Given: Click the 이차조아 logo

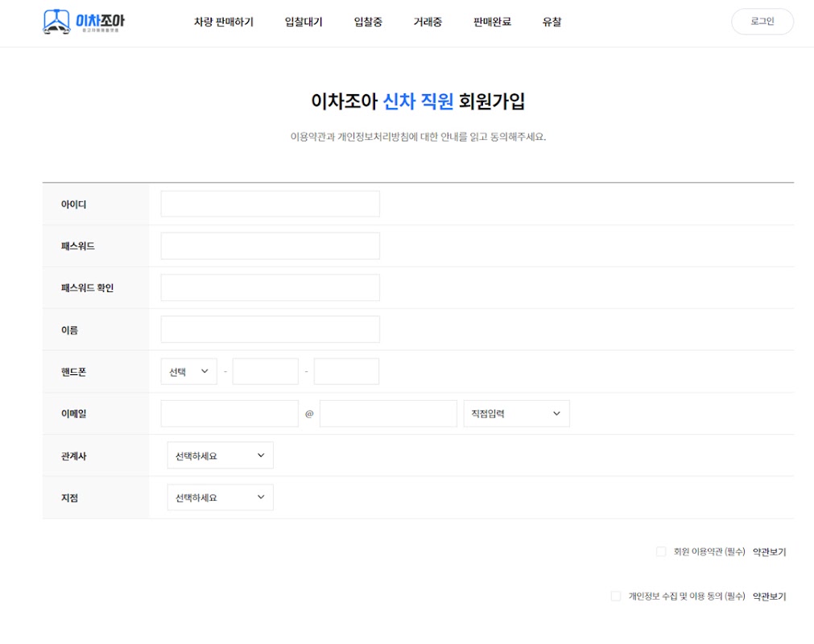Looking at the screenshot, I should point(84,22).
